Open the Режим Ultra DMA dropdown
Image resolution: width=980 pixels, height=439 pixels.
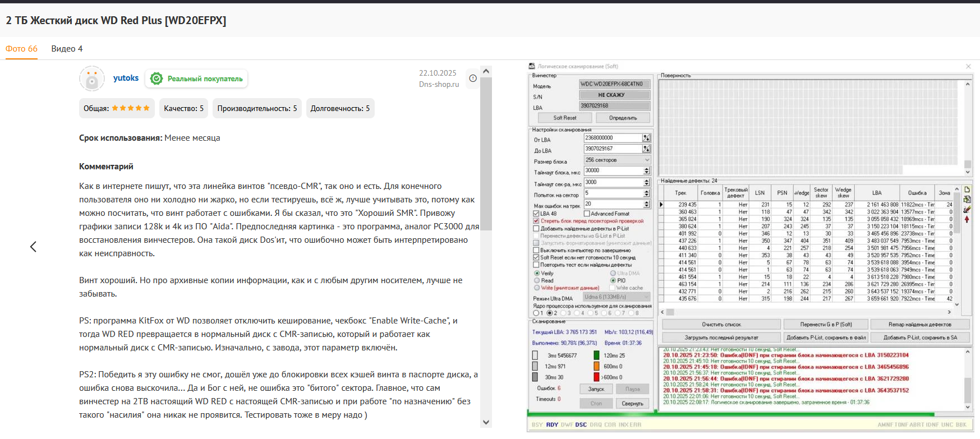pos(616,297)
